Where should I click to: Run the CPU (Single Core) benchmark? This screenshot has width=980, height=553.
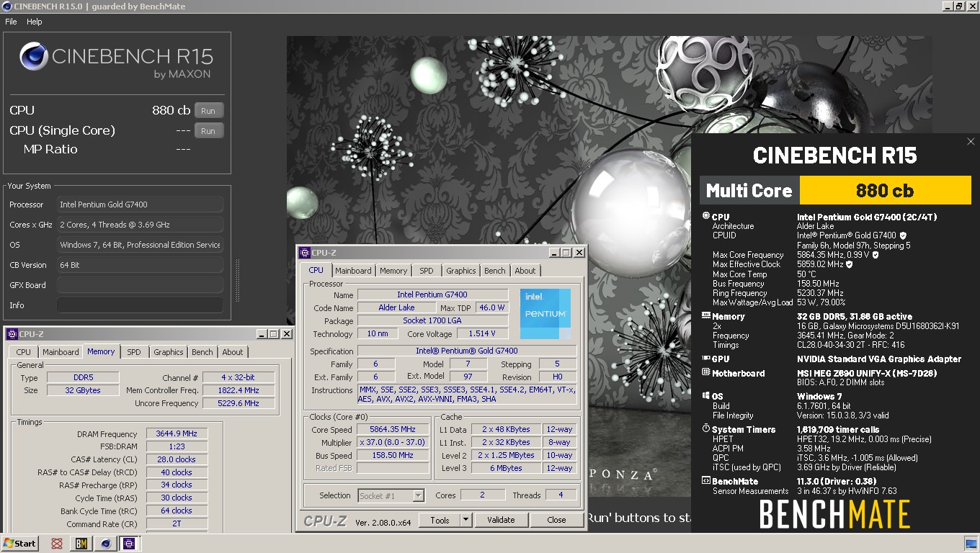pyautogui.click(x=208, y=131)
